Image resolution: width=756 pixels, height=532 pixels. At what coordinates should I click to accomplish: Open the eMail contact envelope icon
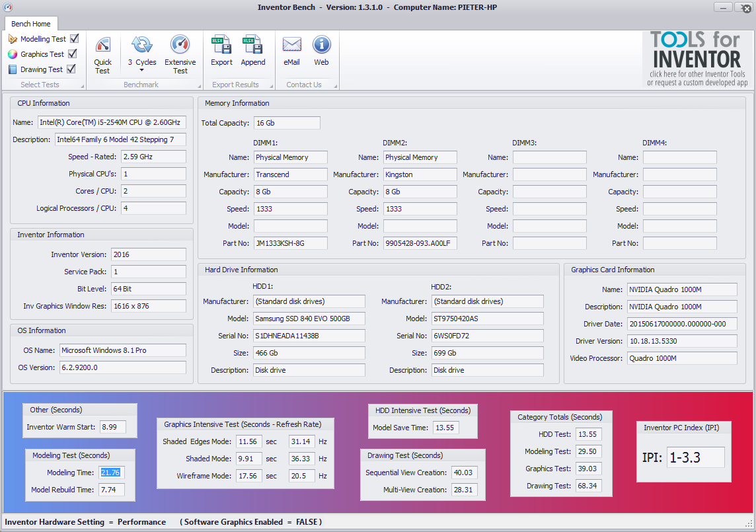(291, 52)
